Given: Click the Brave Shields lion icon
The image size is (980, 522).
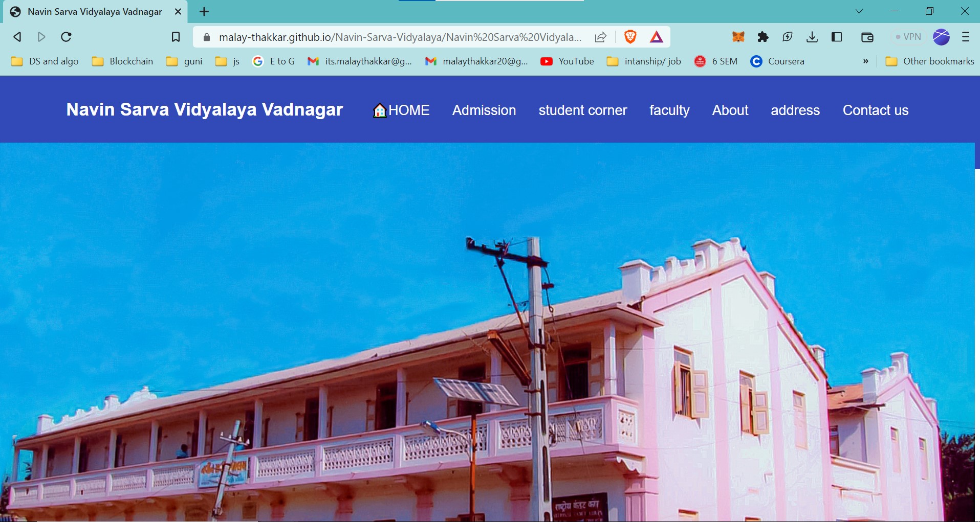Looking at the screenshot, I should [x=630, y=37].
